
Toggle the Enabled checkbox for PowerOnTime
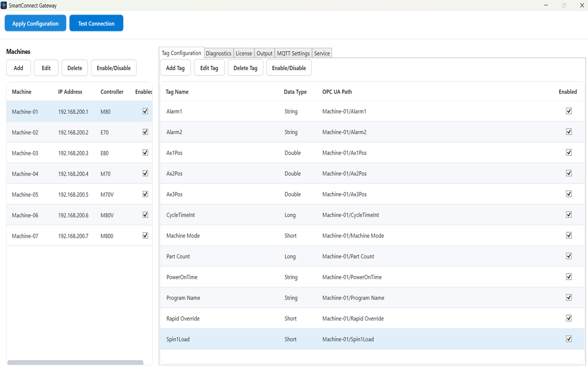pos(569,277)
